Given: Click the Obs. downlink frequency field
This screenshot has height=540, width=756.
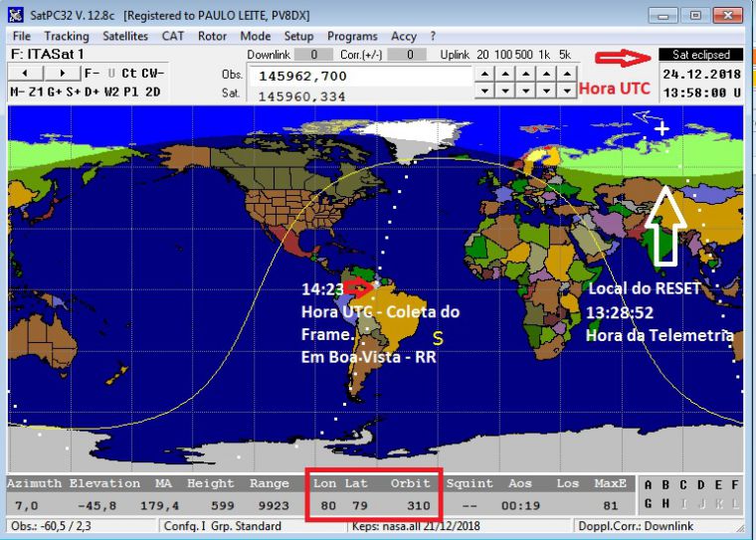Looking at the screenshot, I should click(358, 76).
